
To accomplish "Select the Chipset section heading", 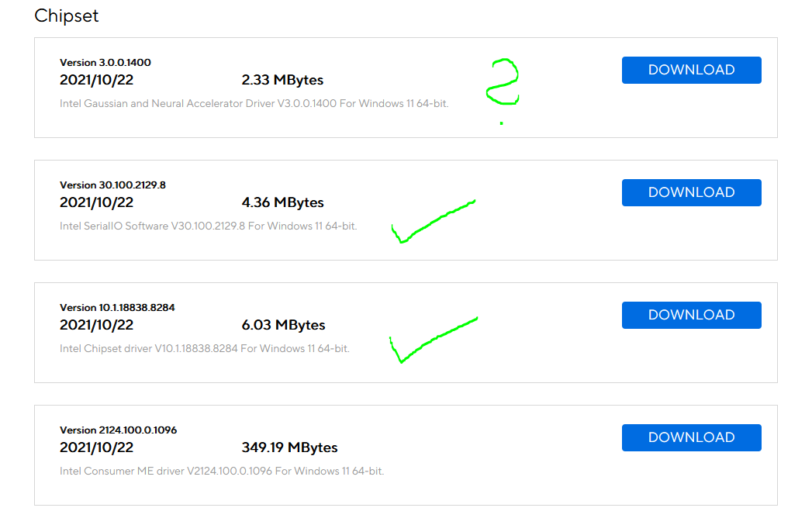I will [66, 16].
